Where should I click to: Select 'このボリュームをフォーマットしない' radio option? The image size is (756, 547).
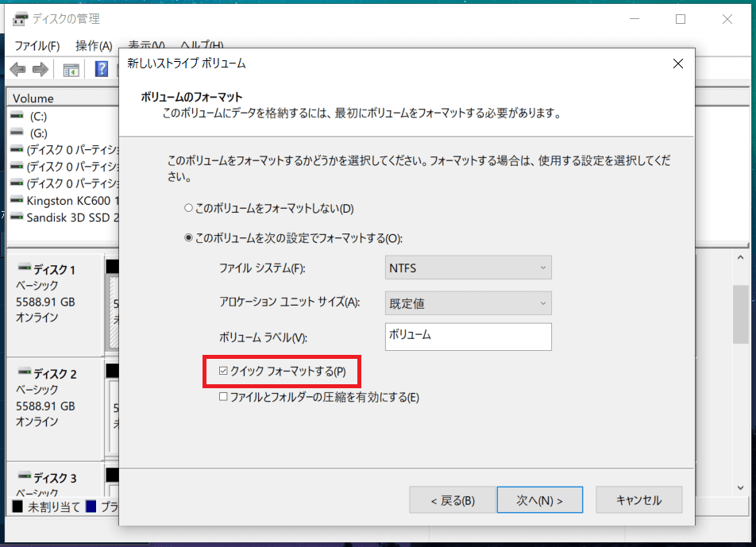click(x=189, y=209)
